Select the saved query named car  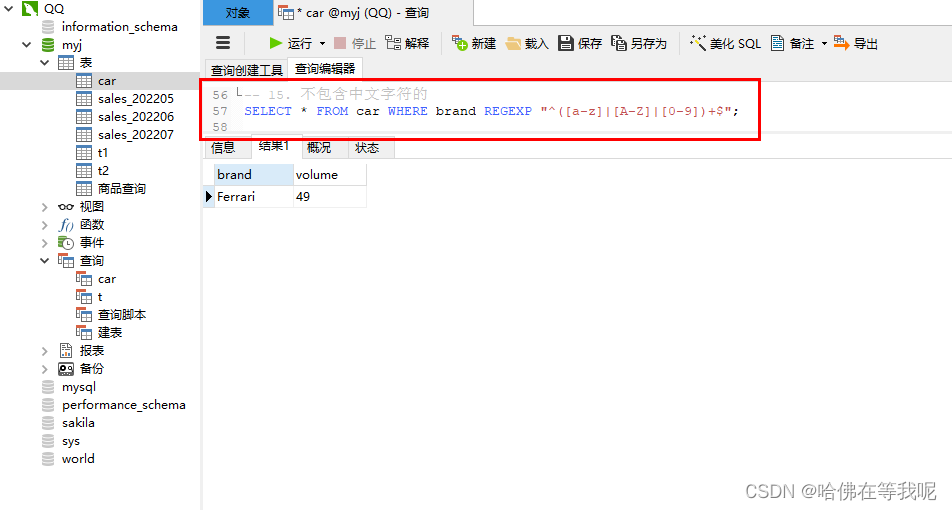(x=106, y=279)
